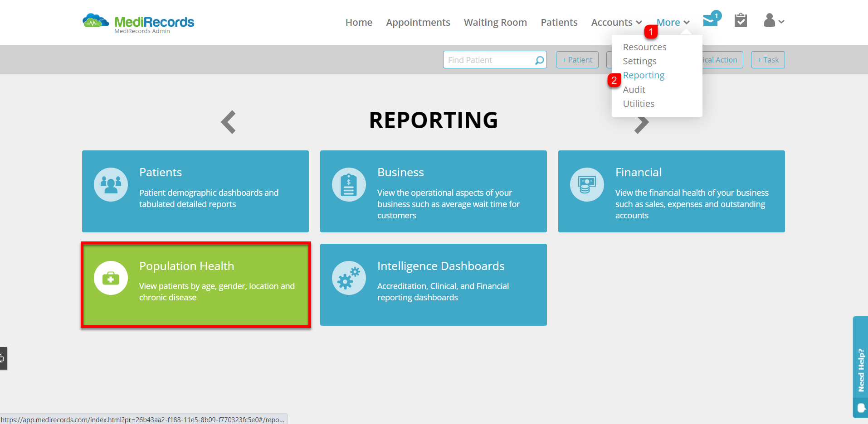Open the Patients report tile title
Screen dimensions: 868x424
(161, 172)
